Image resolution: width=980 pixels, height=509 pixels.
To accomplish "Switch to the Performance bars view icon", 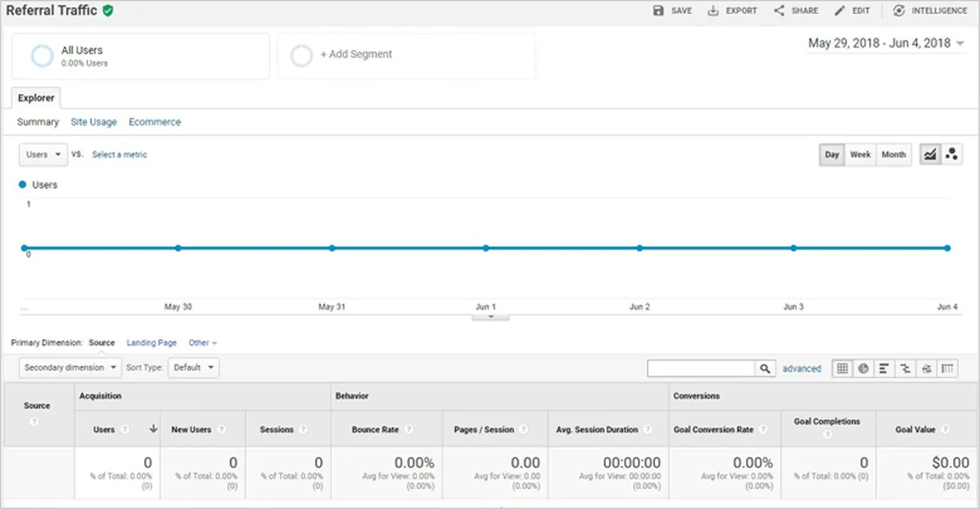I will (x=884, y=368).
